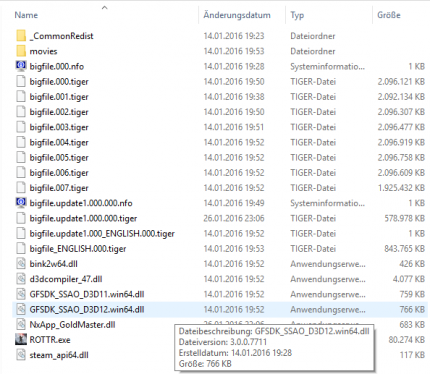
Task: Click the icon of bigfile_ENGLISH.000.tiger
Action: 21,249
